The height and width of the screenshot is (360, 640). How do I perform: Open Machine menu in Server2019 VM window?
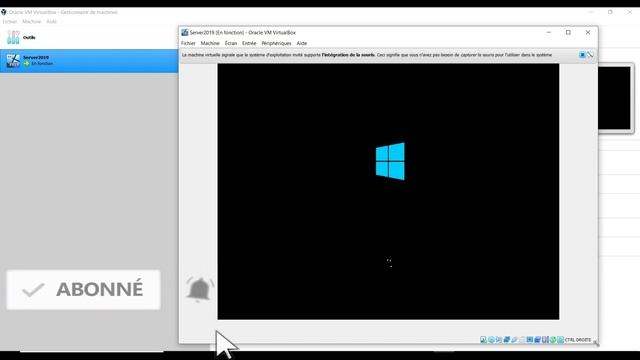[210, 43]
